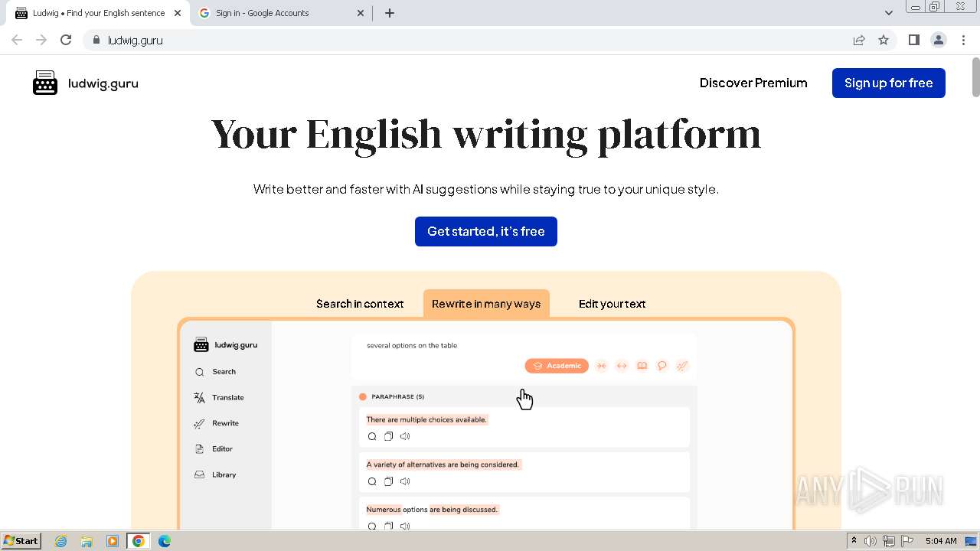Image resolution: width=980 pixels, height=551 pixels.
Task: Click the page vertical scrollbar thumb
Action: pos(975,77)
